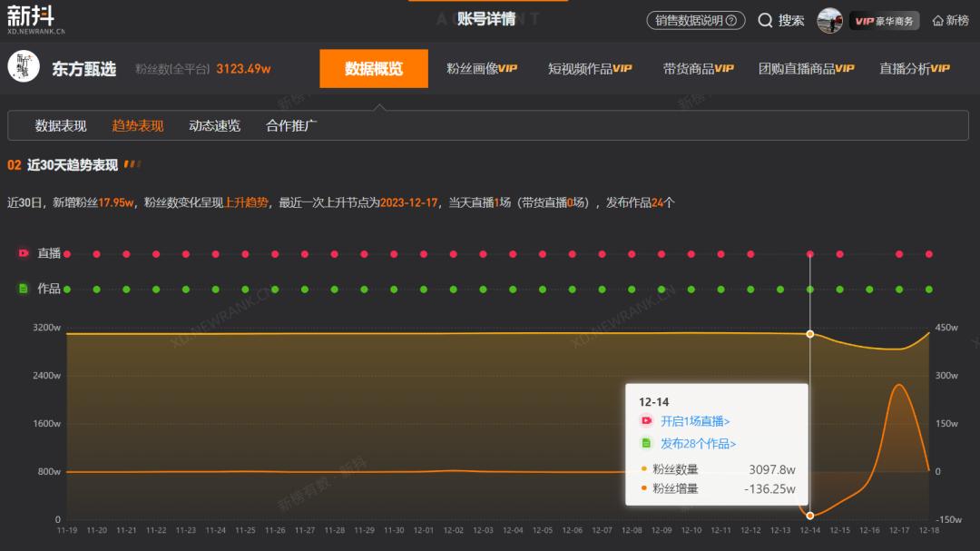Image resolution: width=980 pixels, height=551 pixels.
Task: Select the 数据表现 sub-tab
Action: pyautogui.click(x=61, y=126)
